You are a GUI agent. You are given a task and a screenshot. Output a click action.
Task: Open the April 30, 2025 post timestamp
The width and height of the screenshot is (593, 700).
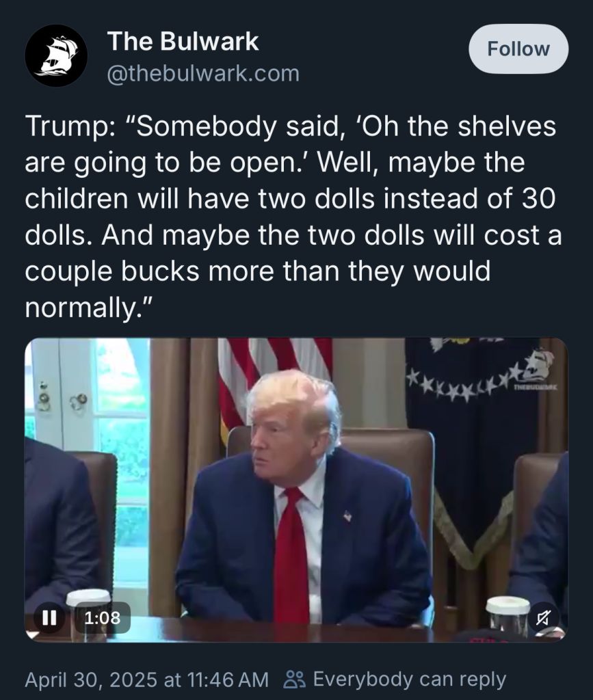[x=147, y=680]
